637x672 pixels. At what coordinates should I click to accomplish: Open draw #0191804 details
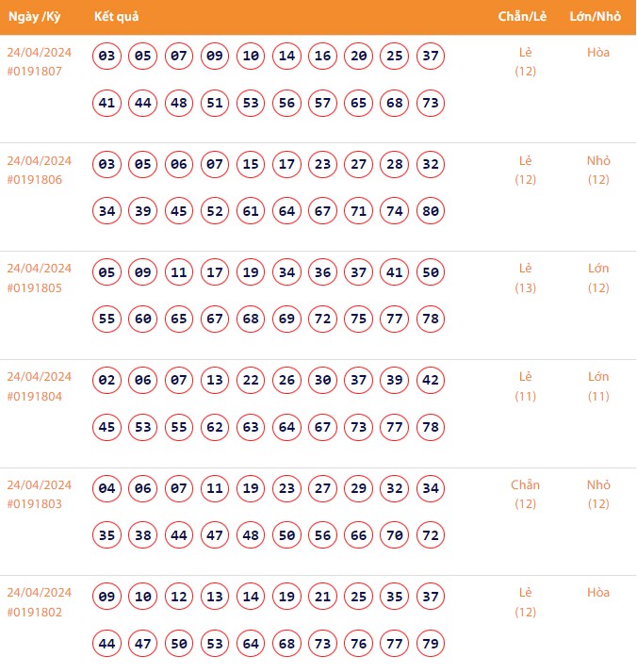point(35,396)
